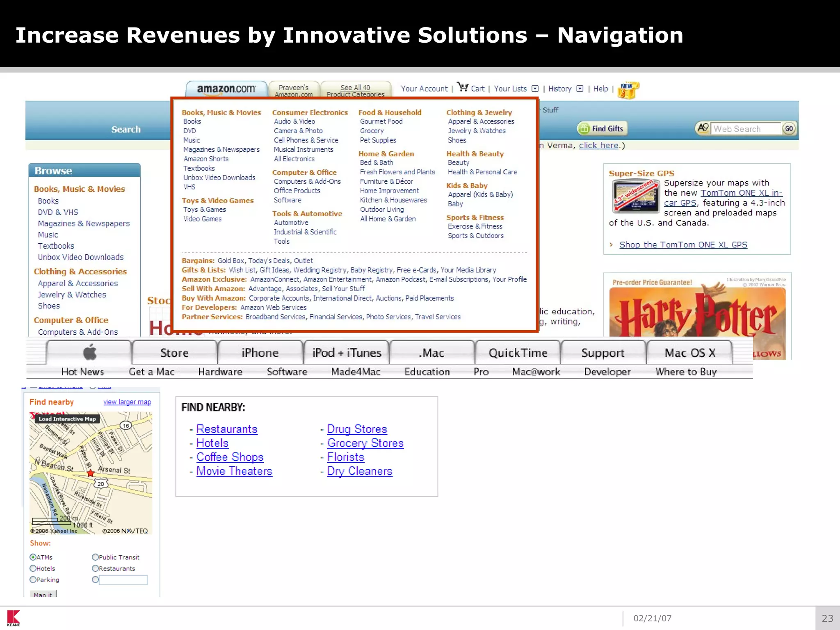Open Gourmet Food category link
Screen dimensions: 840x630
pos(381,121)
